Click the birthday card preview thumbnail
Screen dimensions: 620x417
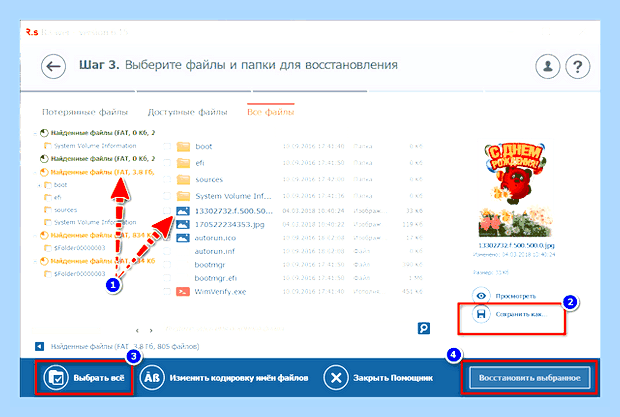point(515,190)
